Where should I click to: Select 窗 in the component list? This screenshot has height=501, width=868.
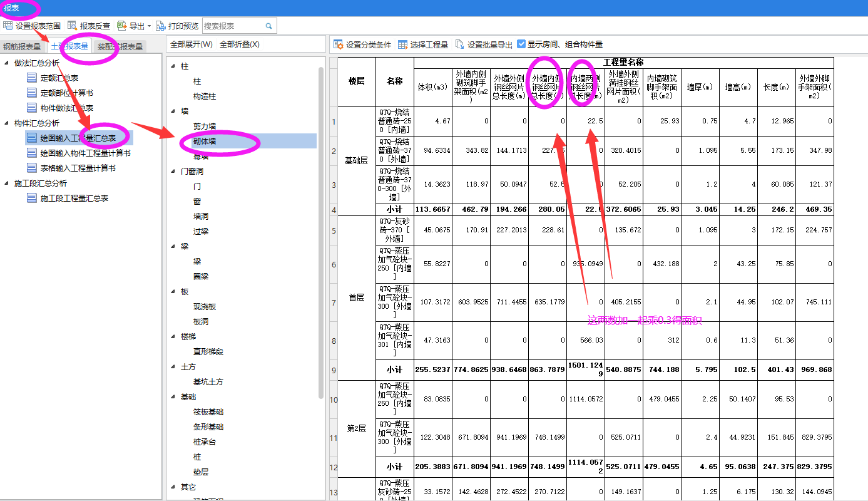pyautogui.click(x=197, y=202)
